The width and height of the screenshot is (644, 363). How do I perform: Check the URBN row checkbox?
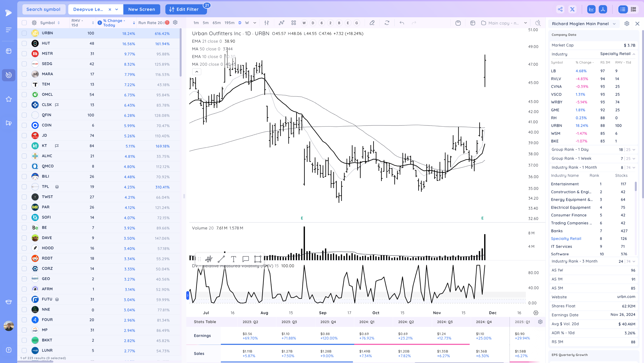tap(24, 33)
